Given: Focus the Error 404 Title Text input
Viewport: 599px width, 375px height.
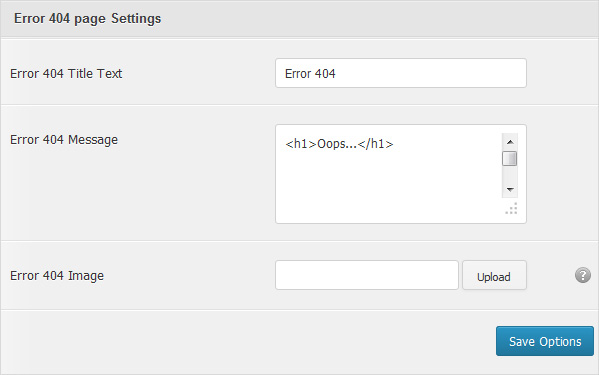Looking at the screenshot, I should click(x=401, y=73).
